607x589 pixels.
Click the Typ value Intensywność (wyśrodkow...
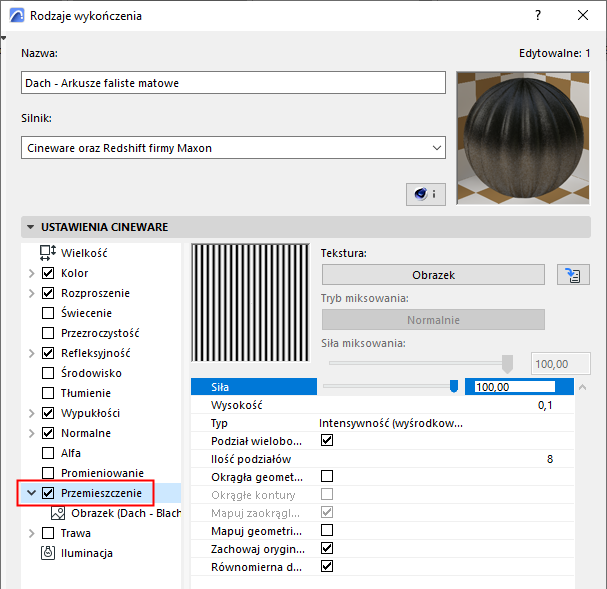pos(391,423)
